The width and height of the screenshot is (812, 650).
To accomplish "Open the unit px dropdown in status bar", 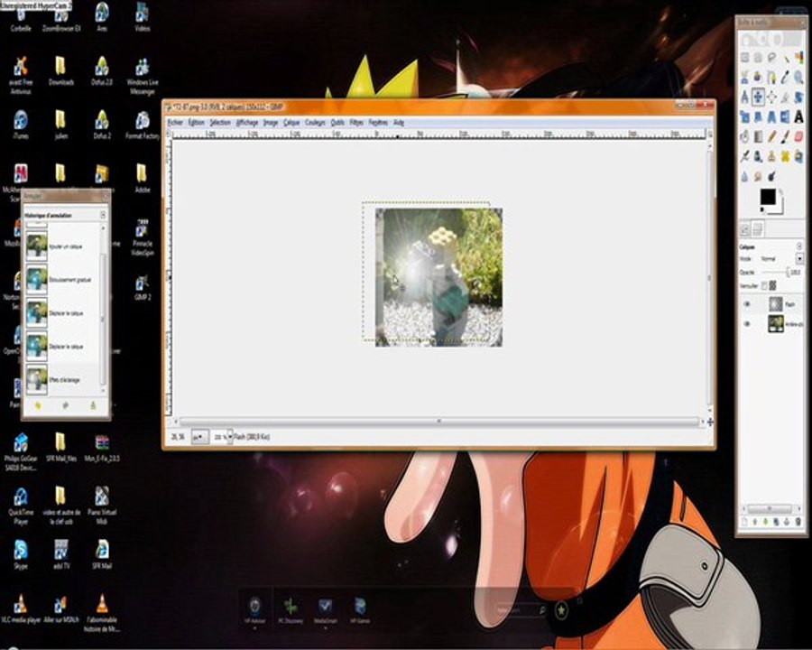I will click(200, 437).
